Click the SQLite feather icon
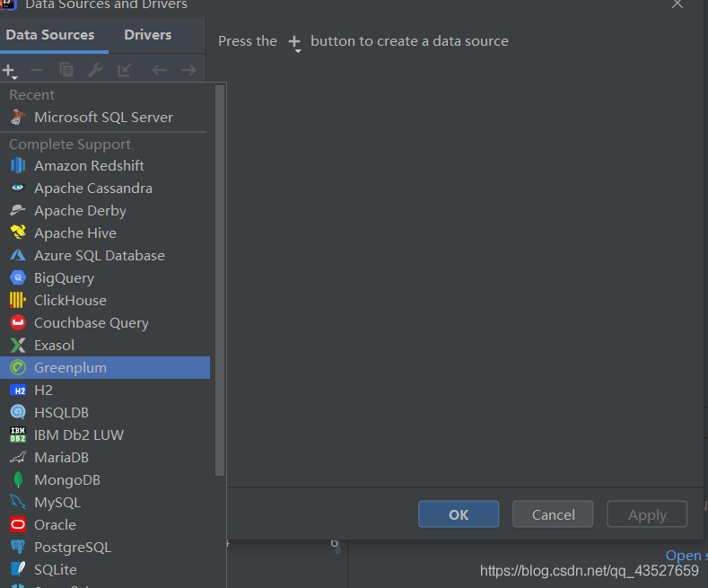The width and height of the screenshot is (708, 588). 18,569
